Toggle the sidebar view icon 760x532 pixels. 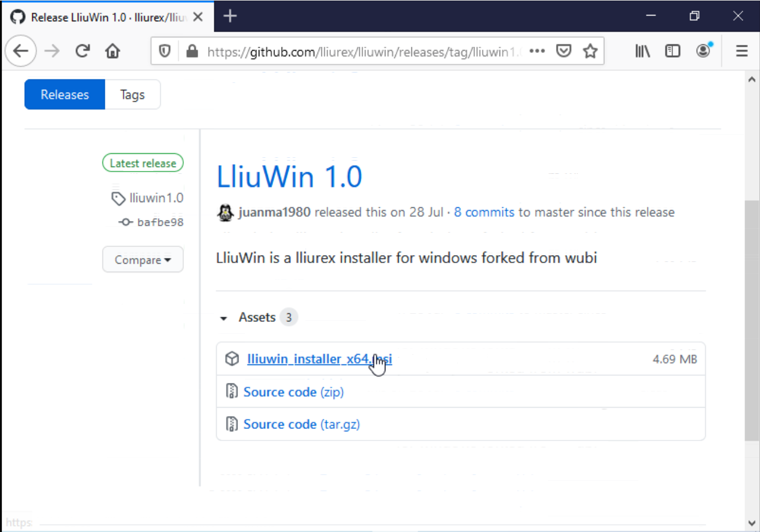672,51
